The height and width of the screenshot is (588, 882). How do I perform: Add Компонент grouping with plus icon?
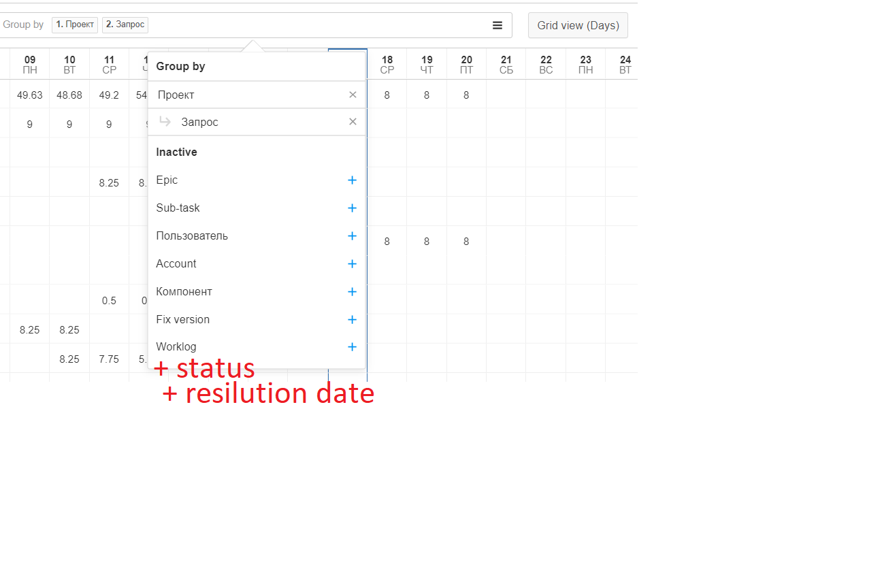[352, 292]
